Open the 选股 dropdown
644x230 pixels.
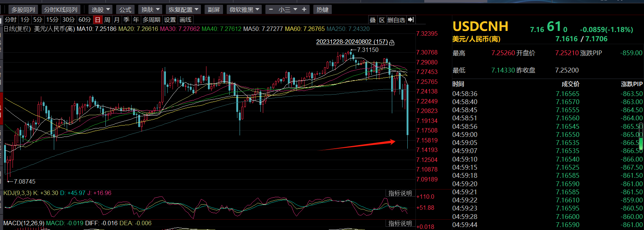pyautogui.click(x=101, y=10)
